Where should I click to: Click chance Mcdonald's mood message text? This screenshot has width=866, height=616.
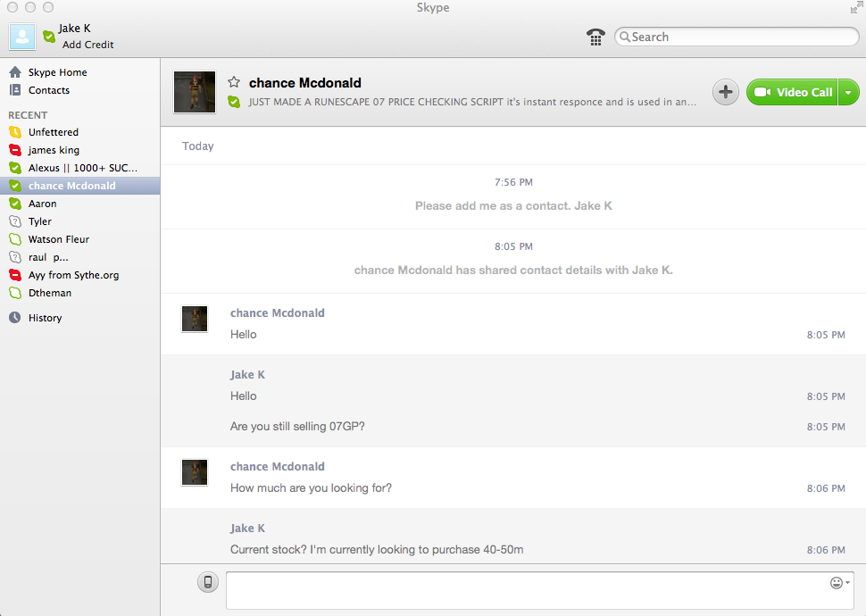pos(472,102)
